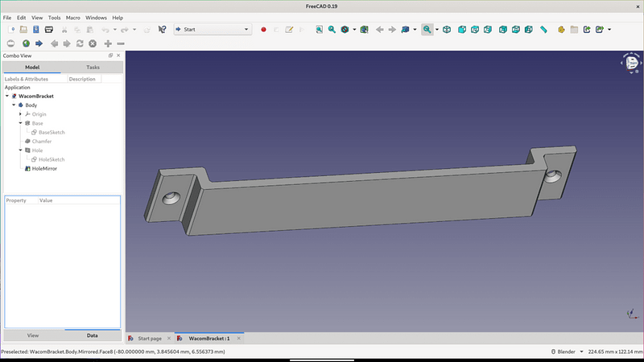Click the blue globe web icon

(x=26, y=43)
